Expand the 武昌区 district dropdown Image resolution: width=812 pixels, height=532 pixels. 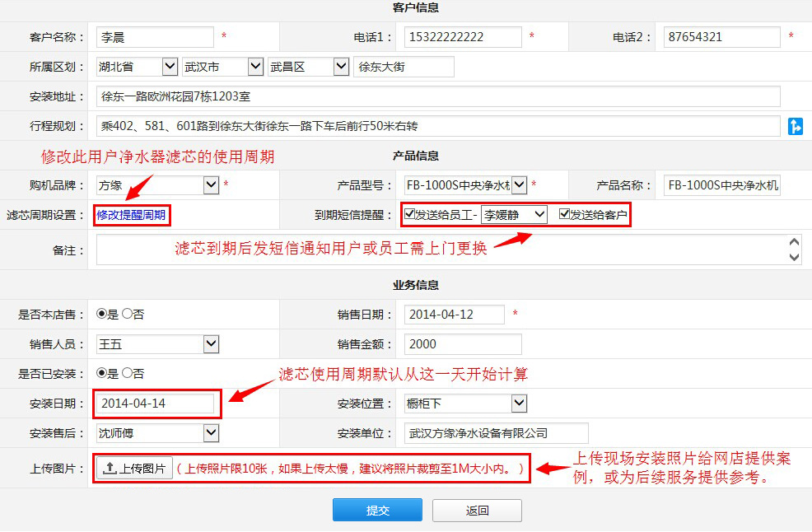(308, 67)
